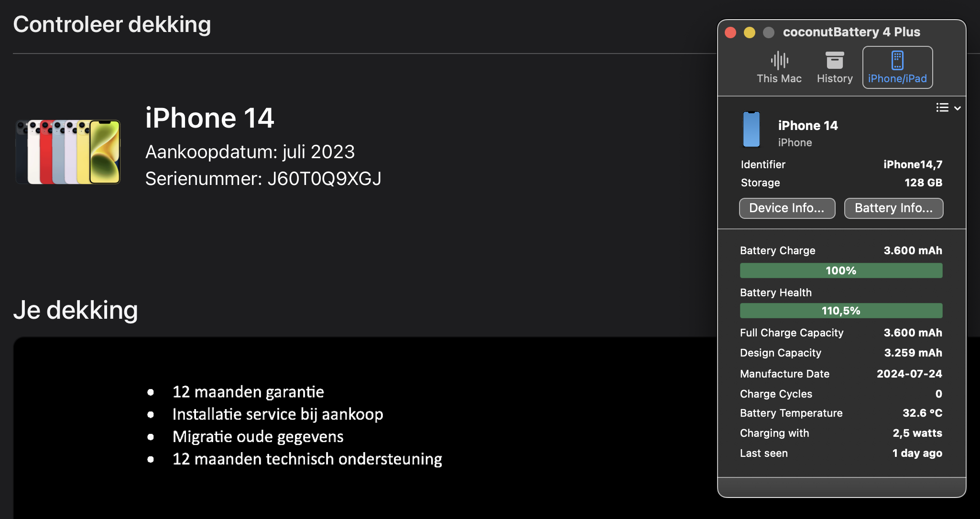Click the Battery Info... button
This screenshot has height=519, width=980.
tap(893, 208)
